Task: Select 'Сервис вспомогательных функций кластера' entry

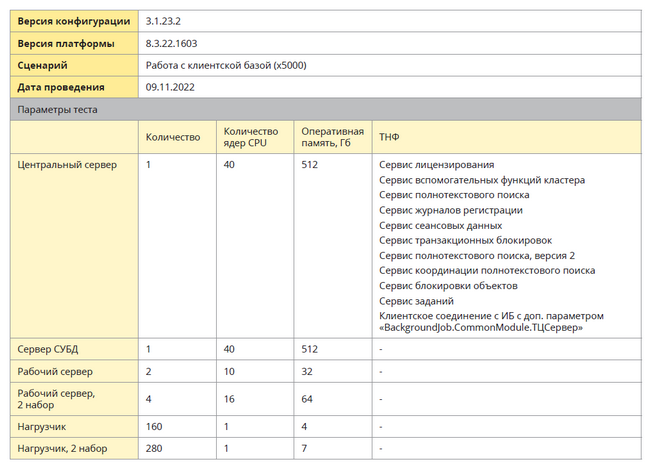Action: [482, 180]
